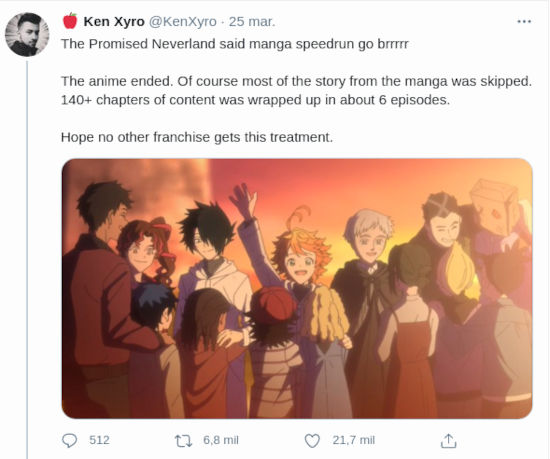Click 'Hope no other franchise gets this treatment'

click(x=197, y=137)
